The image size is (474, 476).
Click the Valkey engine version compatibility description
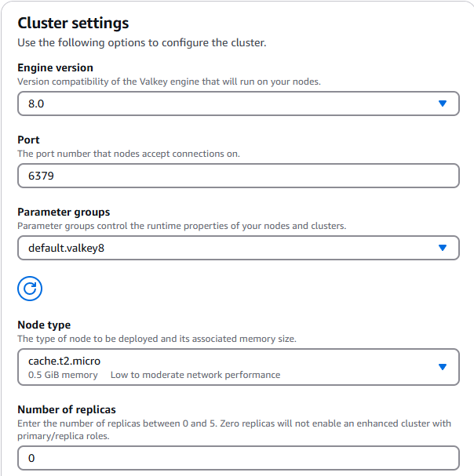click(168, 82)
